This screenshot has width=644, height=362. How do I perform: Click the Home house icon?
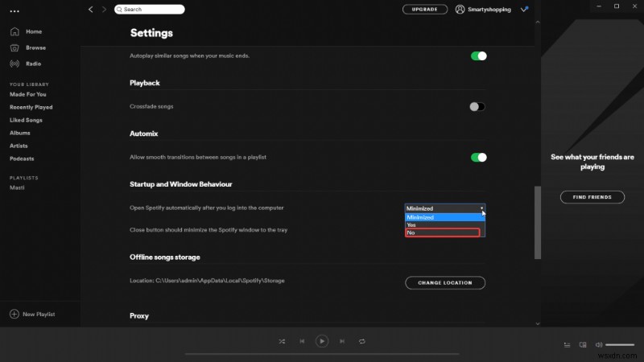coord(14,31)
